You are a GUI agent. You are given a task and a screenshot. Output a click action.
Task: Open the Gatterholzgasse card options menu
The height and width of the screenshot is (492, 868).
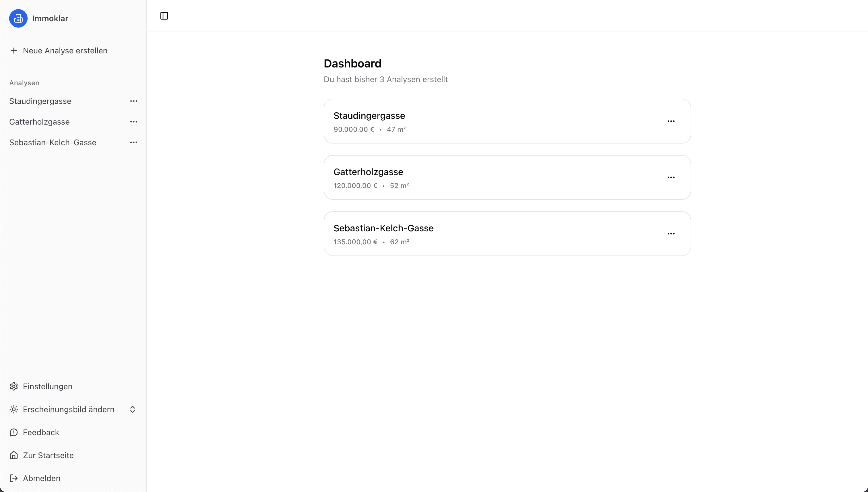(671, 177)
